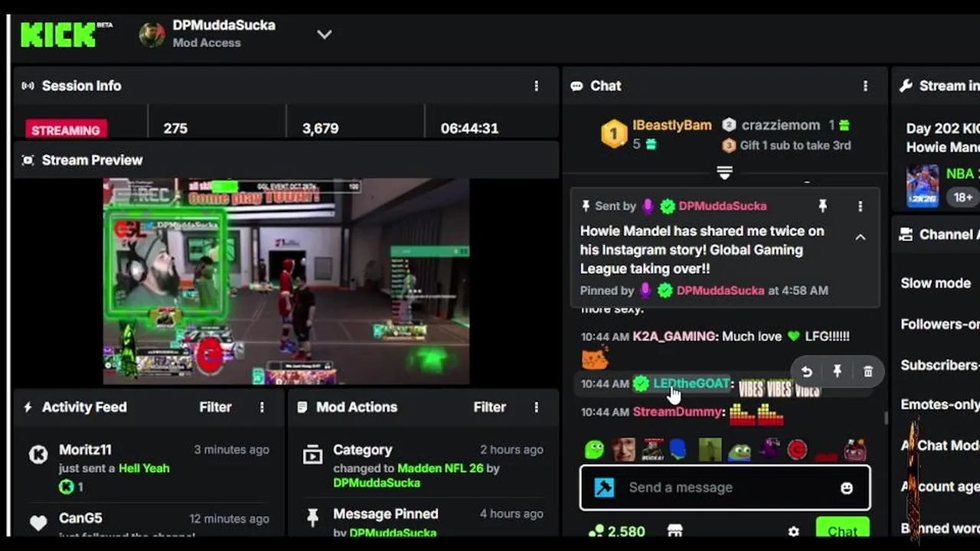
Task: Open the DPMuddaSucka channel avatar
Action: pos(152,34)
